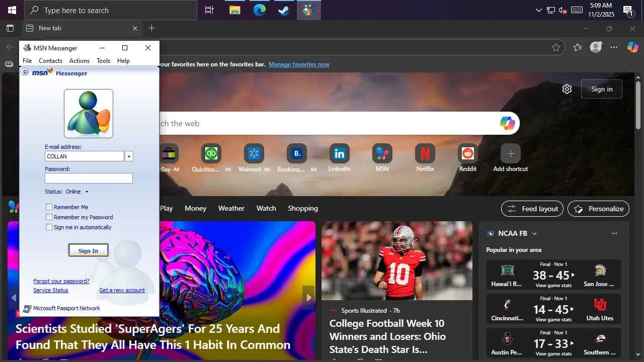Focus the E-mail address field containing COLLAN
Viewport: 644px width, 362px height.
point(85,156)
